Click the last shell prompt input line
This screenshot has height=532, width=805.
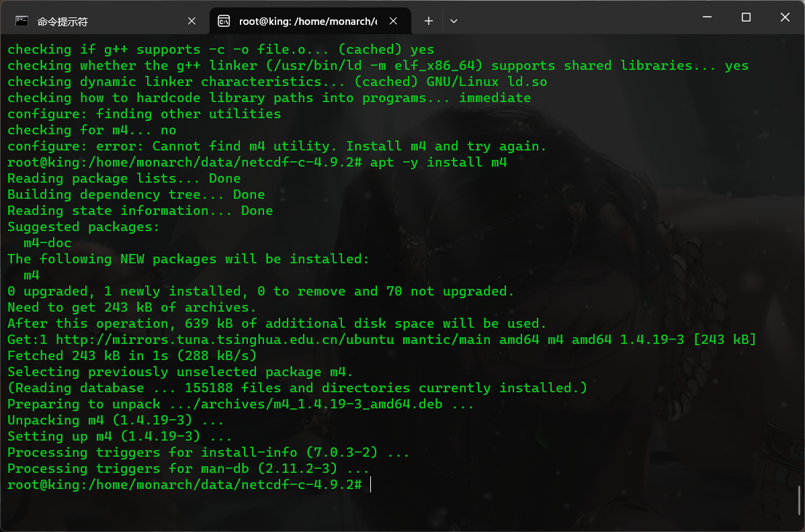pyautogui.click(x=189, y=485)
